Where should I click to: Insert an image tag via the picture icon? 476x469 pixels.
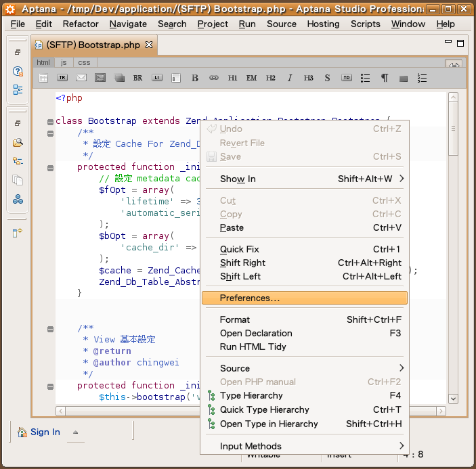(x=100, y=78)
